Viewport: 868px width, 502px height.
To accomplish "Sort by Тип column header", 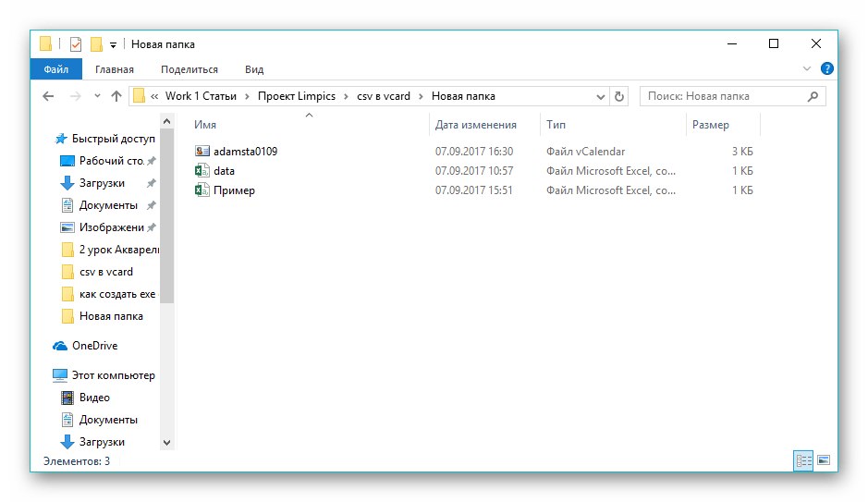I will [x=556, y=125].
